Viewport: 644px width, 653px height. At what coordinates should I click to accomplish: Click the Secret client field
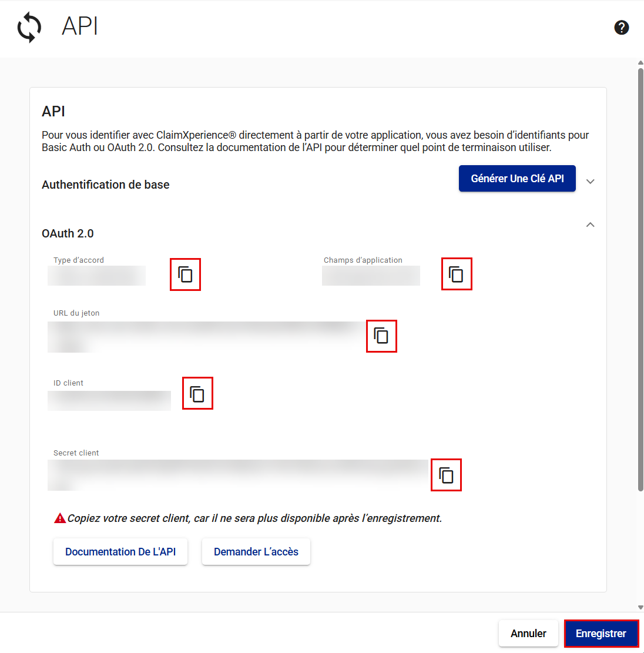pos(238,474)
